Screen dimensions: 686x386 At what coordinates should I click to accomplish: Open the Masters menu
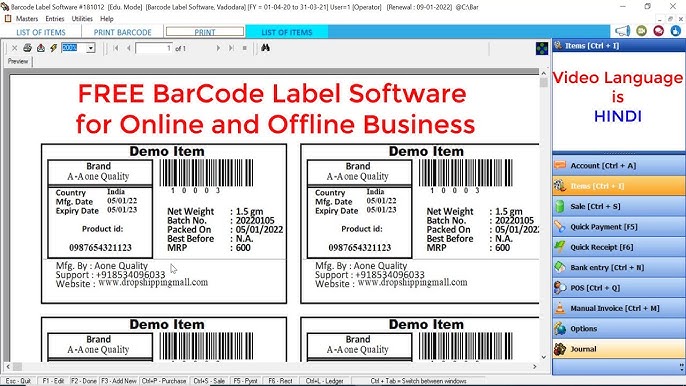click(x=27, y=19)
